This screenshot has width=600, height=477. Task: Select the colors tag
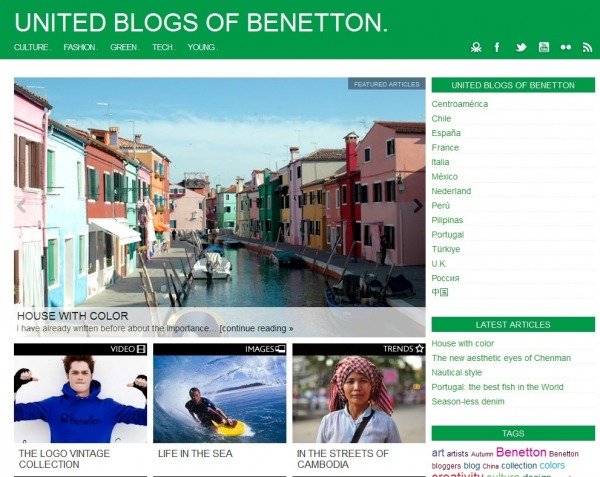coord(552,466)
